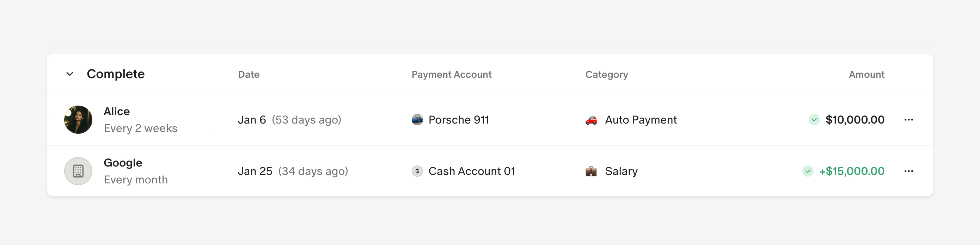Click the briefcase Salary category icon

click(591, 171)
